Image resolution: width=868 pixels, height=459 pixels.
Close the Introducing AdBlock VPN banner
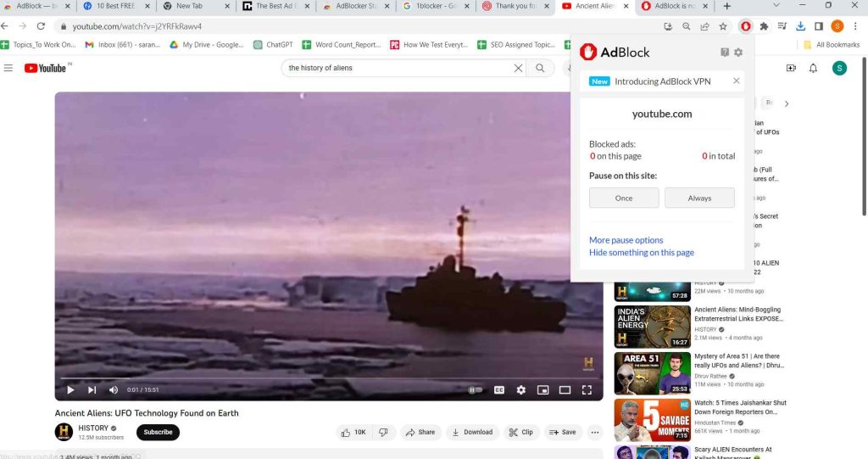[737, 81]
